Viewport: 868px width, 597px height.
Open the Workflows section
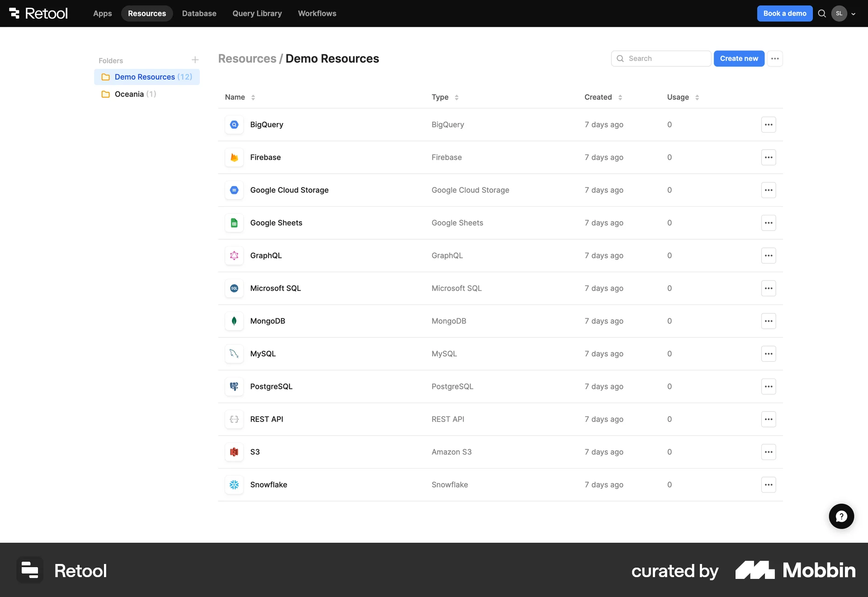tap(317, 14)
